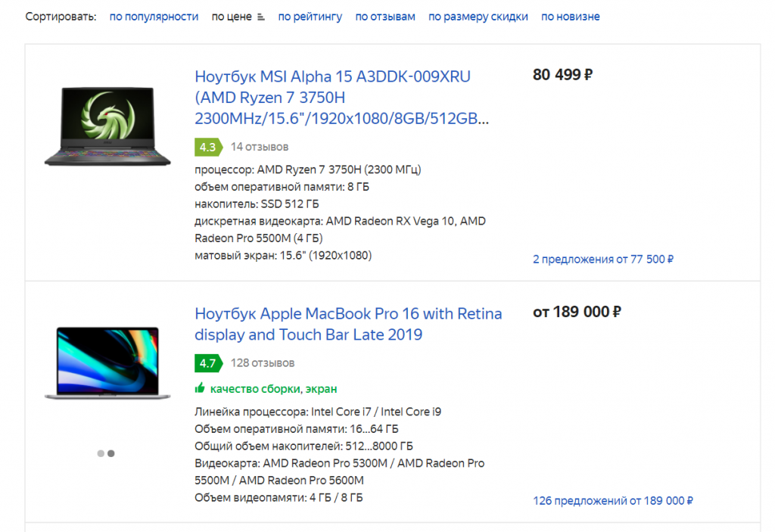Select the first MacBook image dot
Screen dimensions: 775x532
coord(101,453)
